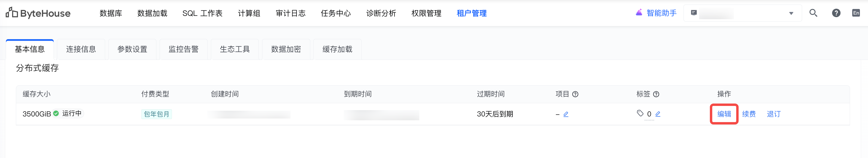
Task: Expand the tenant selector dropdown arrow
Action: point(791,13)
